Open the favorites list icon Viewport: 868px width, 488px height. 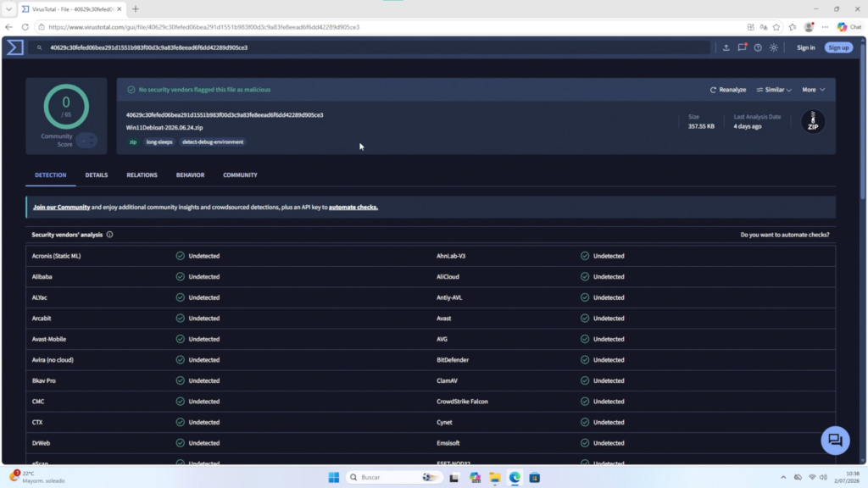coord(793,26)
